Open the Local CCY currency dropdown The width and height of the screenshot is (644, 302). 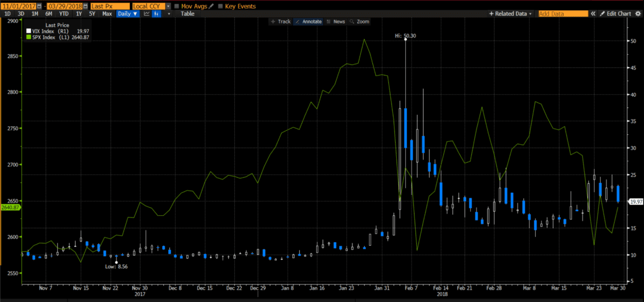click(168, 6)
